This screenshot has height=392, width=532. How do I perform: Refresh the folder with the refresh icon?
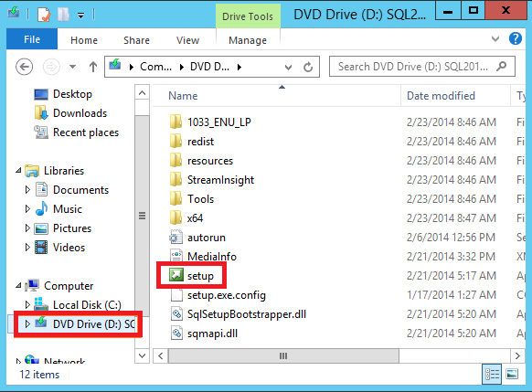[308, 67]
